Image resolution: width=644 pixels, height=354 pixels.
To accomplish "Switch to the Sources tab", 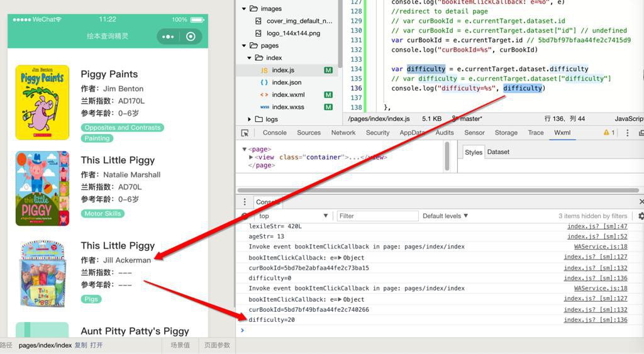I will [x=309, y=133].
